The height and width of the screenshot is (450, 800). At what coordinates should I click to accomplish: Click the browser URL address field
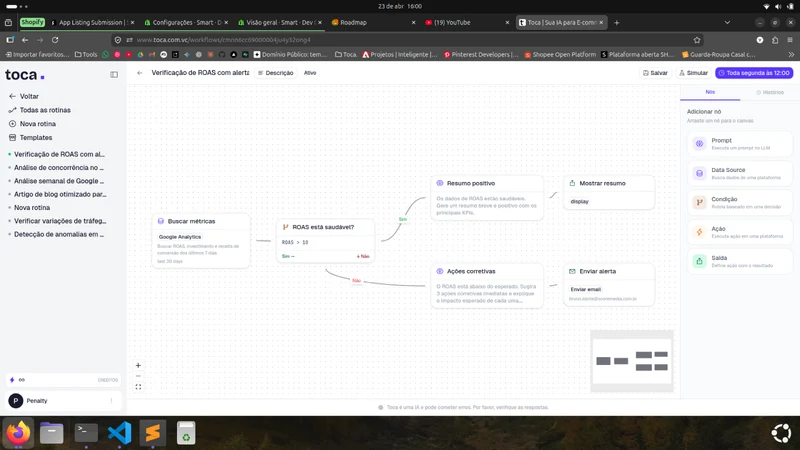(408, 40)
